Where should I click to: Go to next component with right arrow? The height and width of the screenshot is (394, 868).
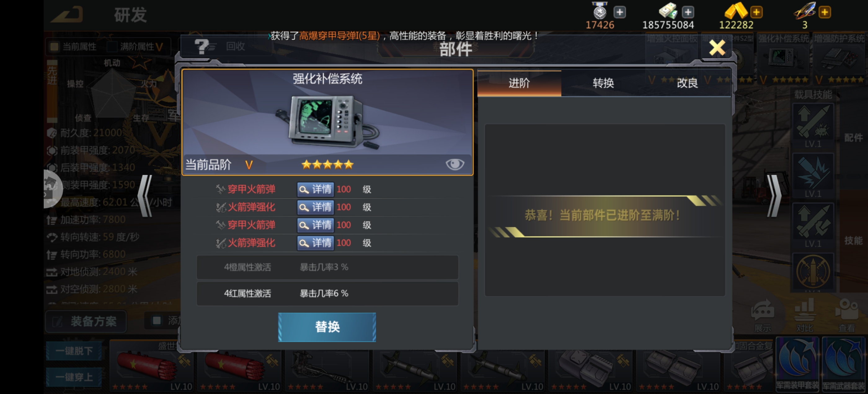point(774,196)
